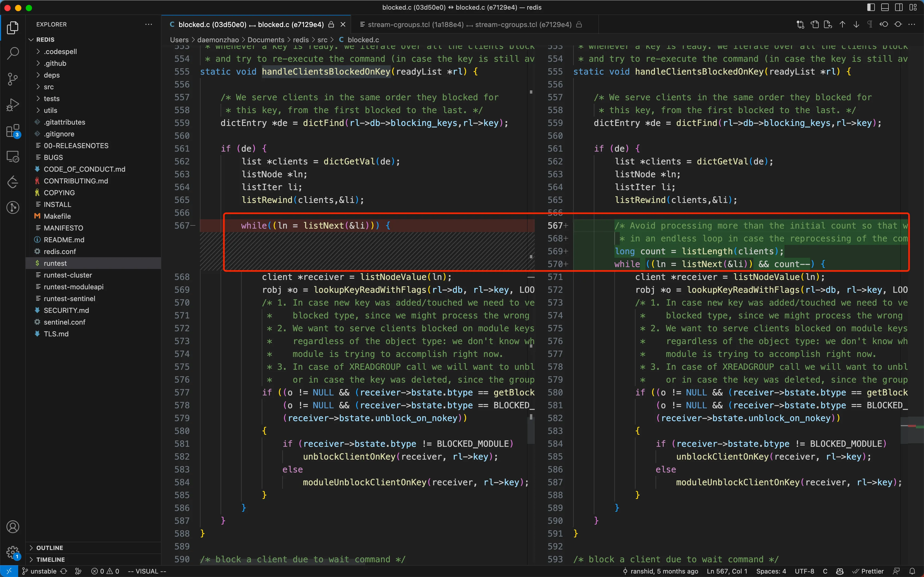This screenshot has width=924, height=577.
Task: Expand the TIMELINE section
Action: (x=50, y=559)
